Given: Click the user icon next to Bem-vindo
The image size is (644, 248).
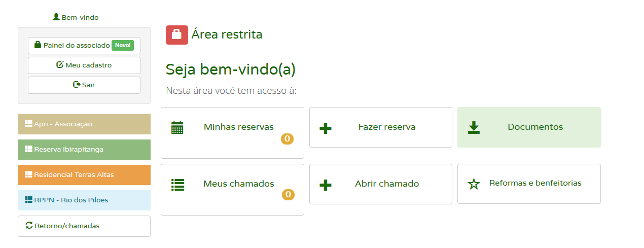Looking at the screenshot, I should (56, 17).
